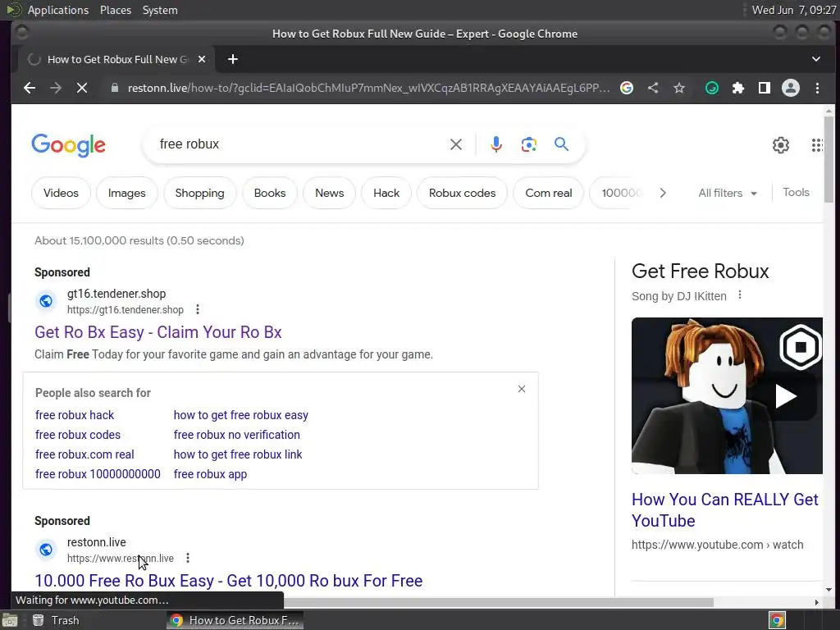This screenshot has height=630, width=840.
Task: Click the vertical page scrollbar
Action: (829, 158)
